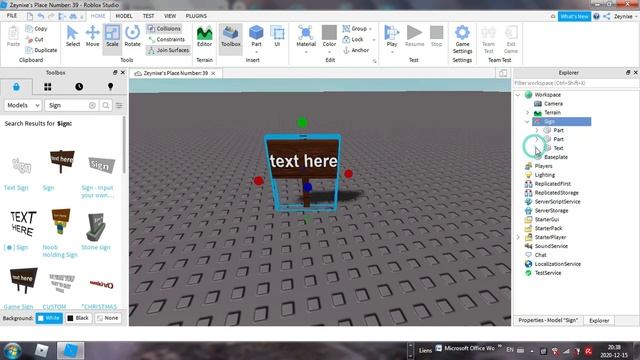Collapse the Workspace tree node
The height and width of the screenshot is (360, 640).
click(518, 95)
